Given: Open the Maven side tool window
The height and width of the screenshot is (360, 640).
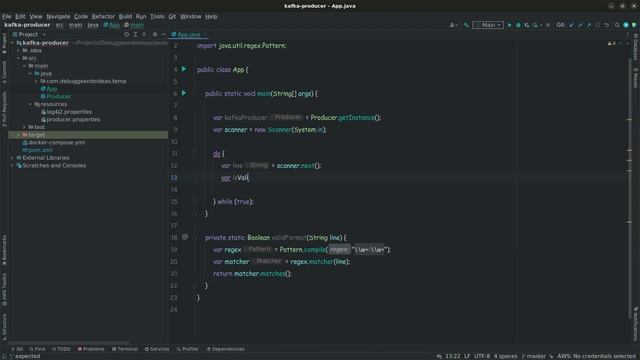Looking at the screenshot, I should pos(636,78).
